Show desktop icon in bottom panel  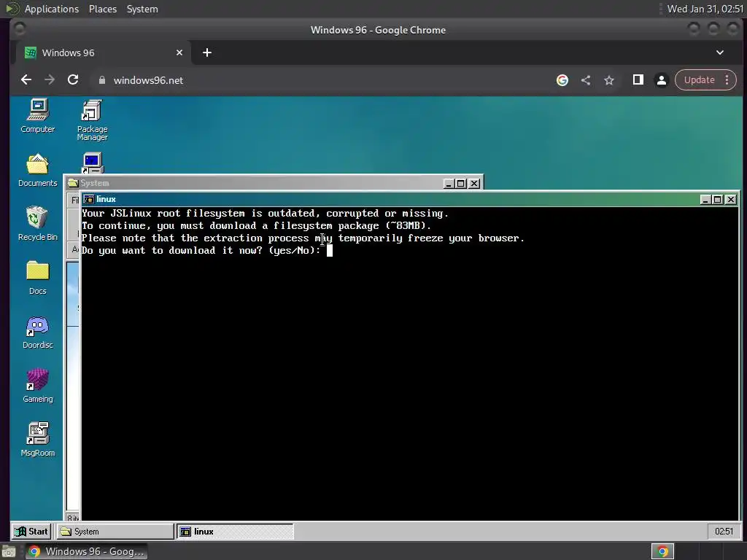[x=9, y=551]
